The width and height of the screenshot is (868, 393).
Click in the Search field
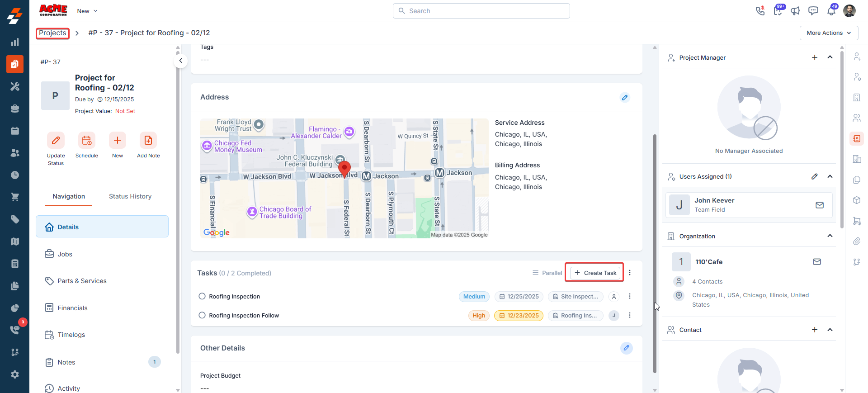point(481,11)
